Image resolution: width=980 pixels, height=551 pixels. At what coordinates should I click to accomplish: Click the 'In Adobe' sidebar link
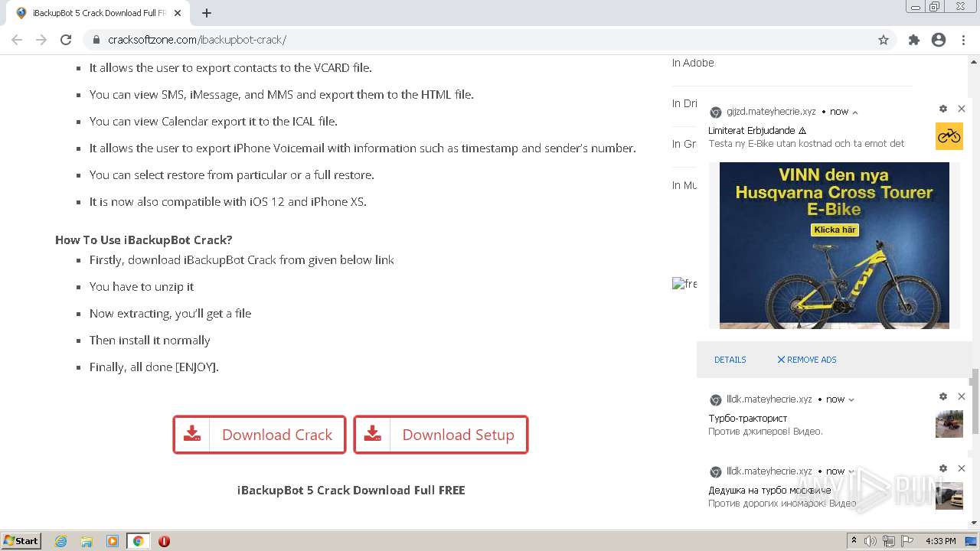click(x=693, y=63)
